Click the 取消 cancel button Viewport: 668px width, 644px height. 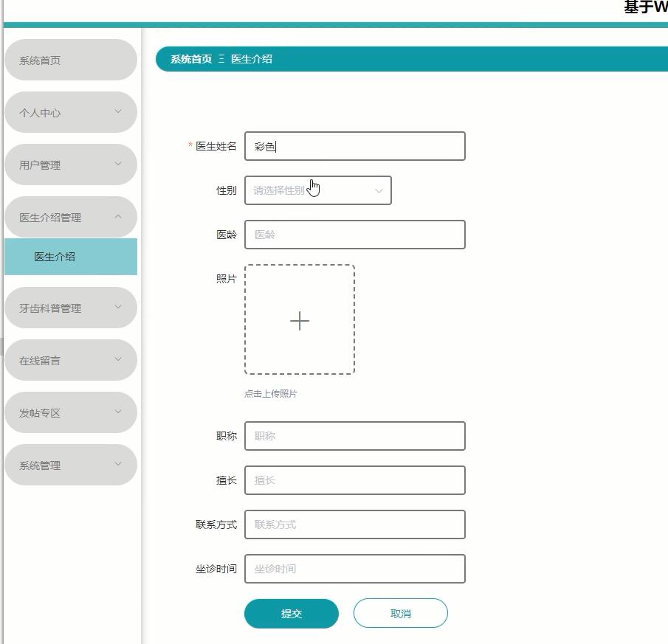pyautogui.click(x=401, y=613)
